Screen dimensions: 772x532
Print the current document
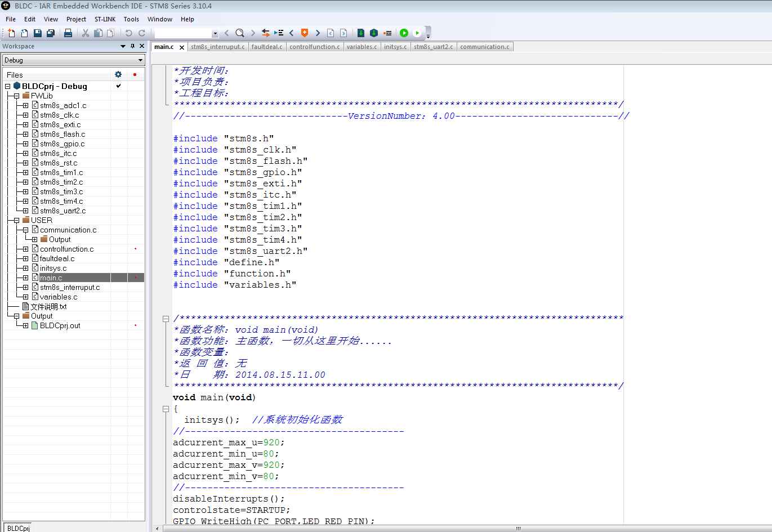pos(68,33)
